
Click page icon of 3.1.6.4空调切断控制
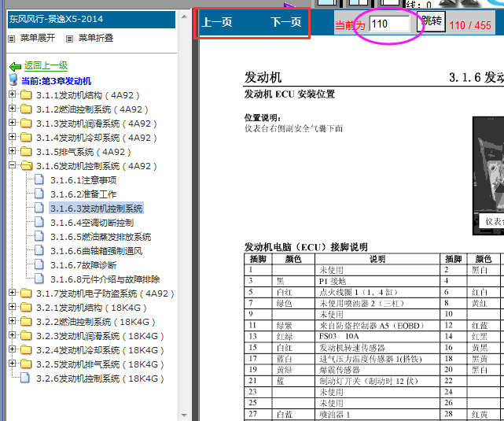39,222
